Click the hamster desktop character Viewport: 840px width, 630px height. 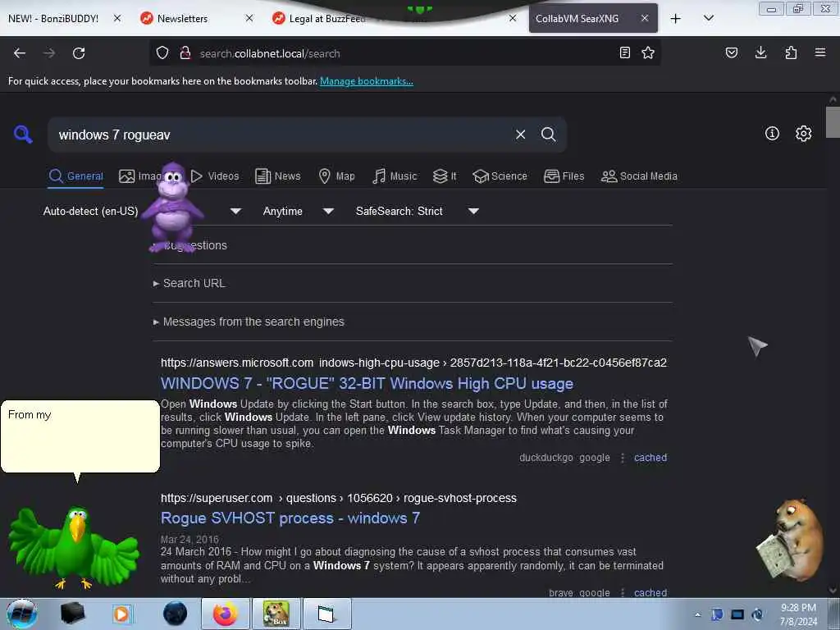tap(792, 540)
